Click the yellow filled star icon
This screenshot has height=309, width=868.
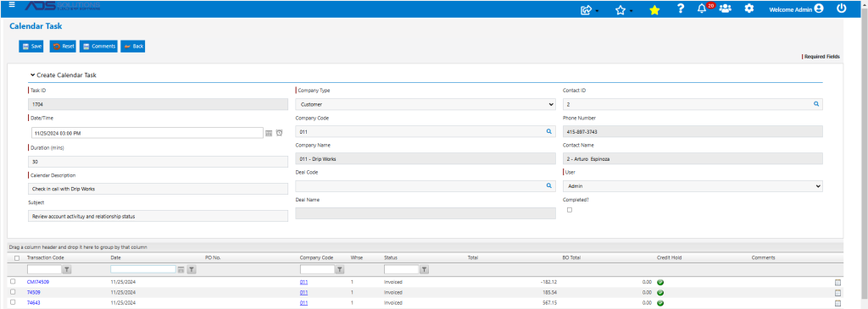654,9
